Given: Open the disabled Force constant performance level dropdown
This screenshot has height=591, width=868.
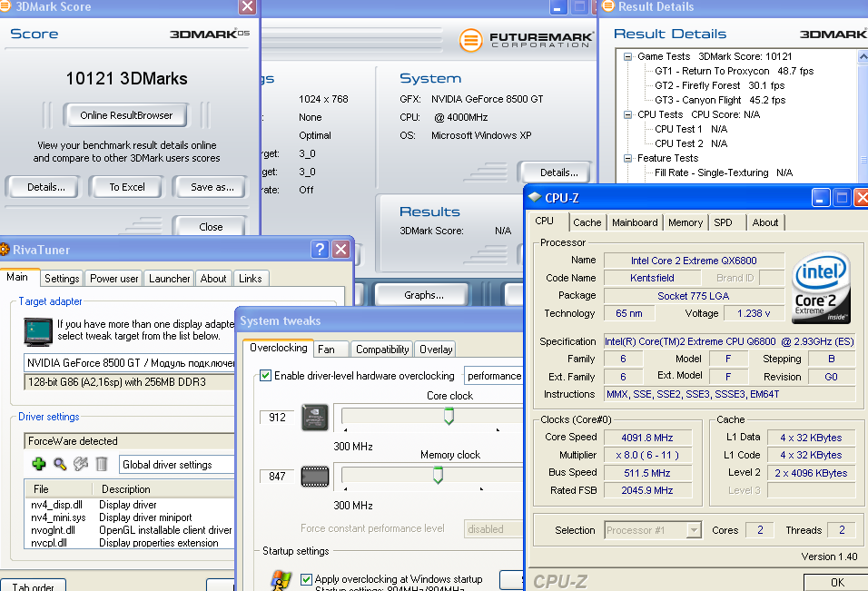Looking at the screenshot, I should coord(493,529).
